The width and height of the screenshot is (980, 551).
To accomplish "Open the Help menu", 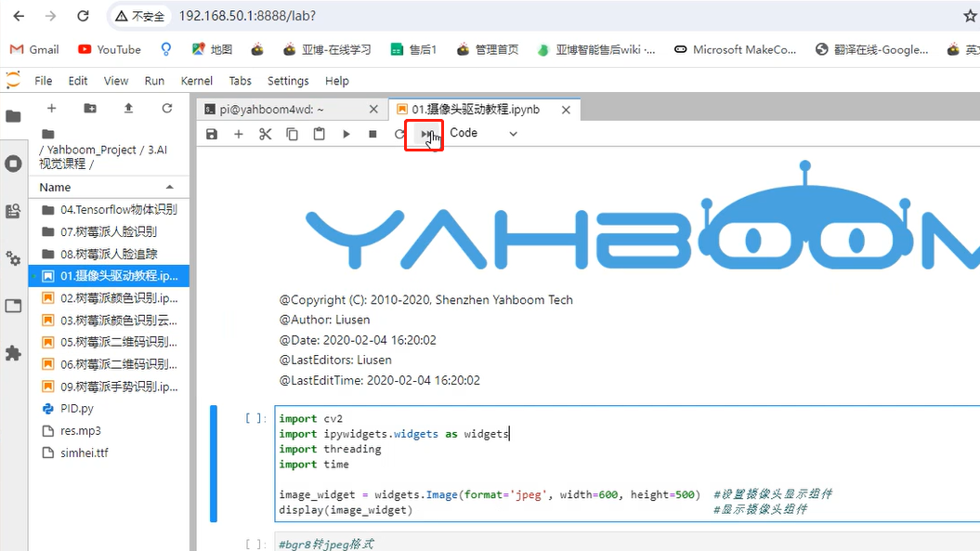I will pyautogui.click(x=337, y=81).
